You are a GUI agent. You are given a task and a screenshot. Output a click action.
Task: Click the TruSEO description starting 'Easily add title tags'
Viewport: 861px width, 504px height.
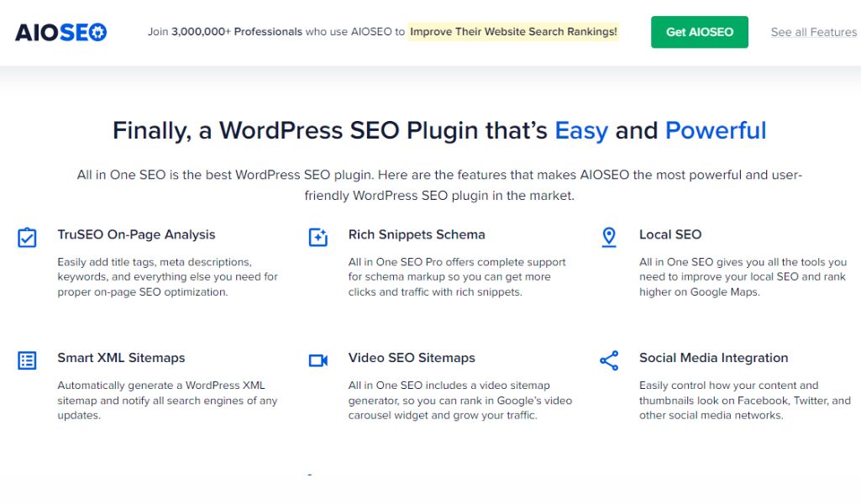pyautogui.click(x=168, y=276)
